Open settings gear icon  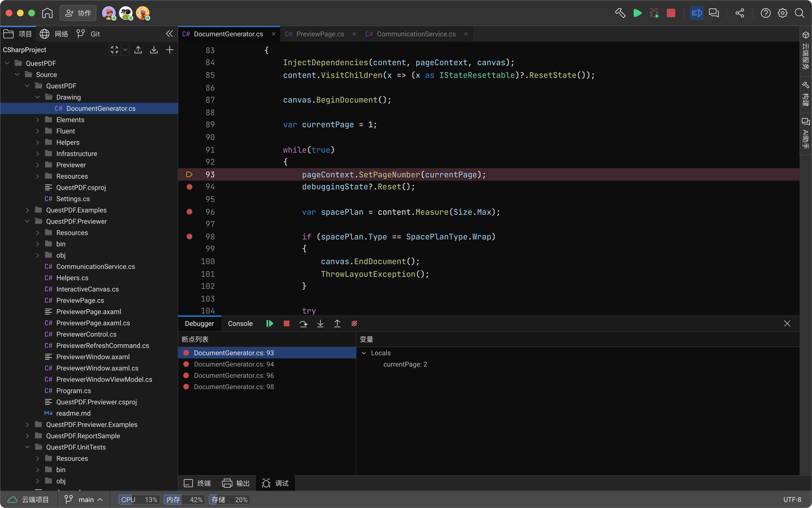782,13
